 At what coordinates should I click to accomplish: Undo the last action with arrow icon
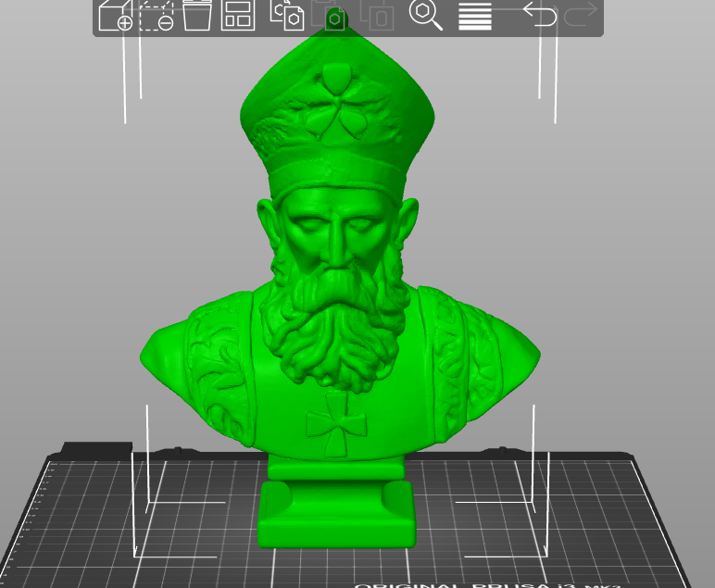[x=539, y=14]
